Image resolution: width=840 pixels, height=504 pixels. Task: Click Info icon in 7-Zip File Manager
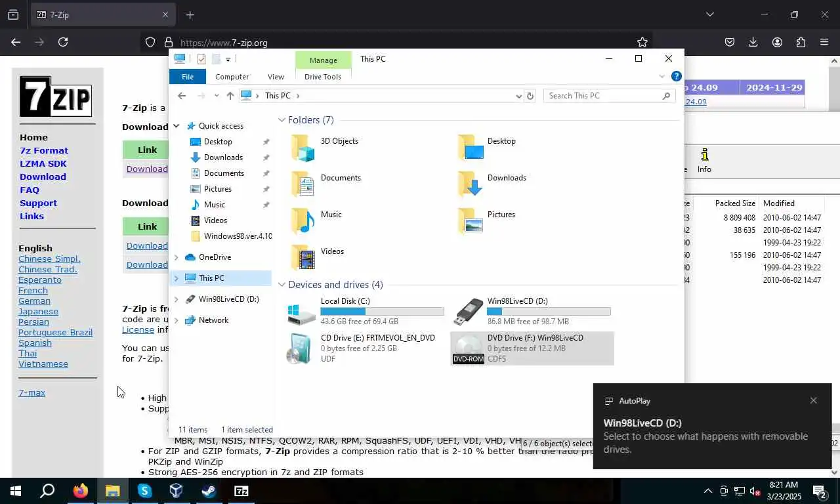(704, 161)
